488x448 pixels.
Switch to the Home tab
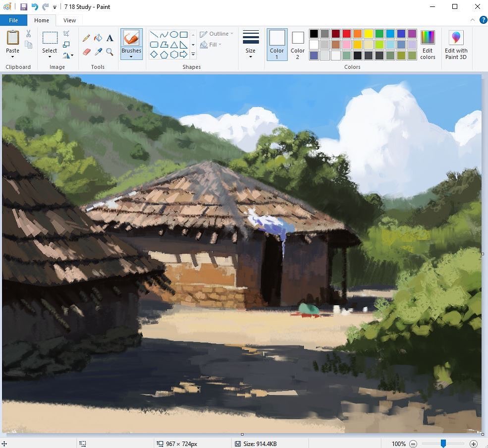(42, 20)
